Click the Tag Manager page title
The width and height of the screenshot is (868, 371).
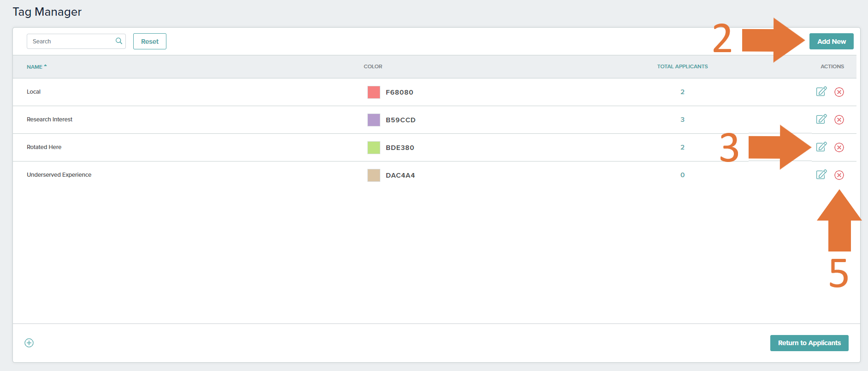47,12
